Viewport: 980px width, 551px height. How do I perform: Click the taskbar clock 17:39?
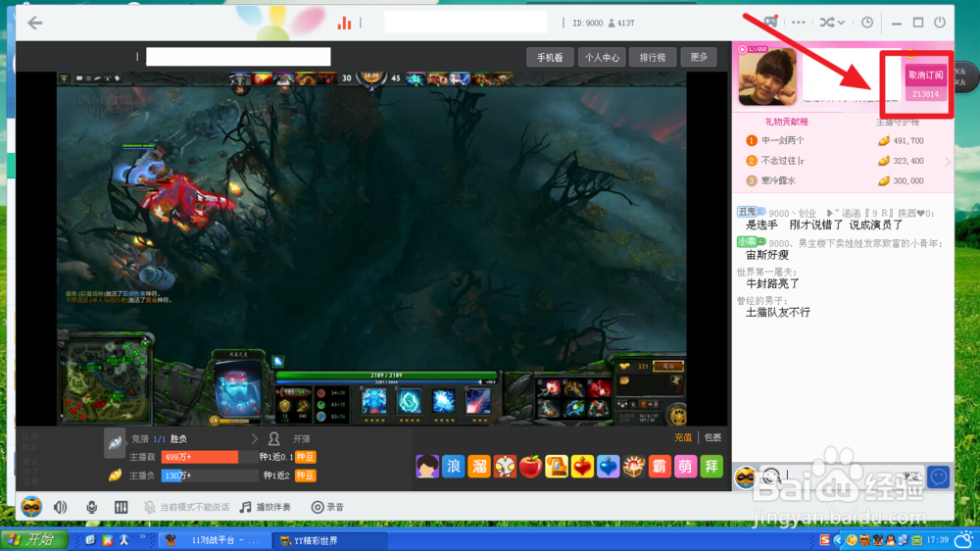tap(938, 540)
